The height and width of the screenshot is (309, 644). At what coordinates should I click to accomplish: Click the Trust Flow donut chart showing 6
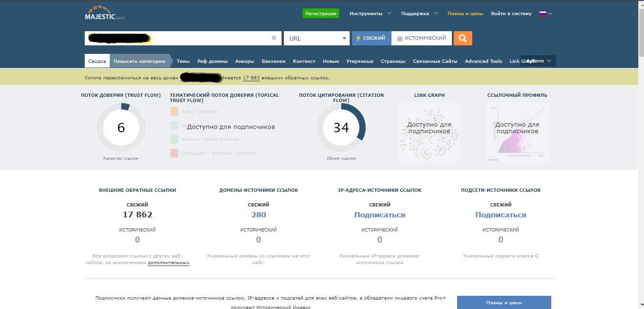[x=121, y=128]
